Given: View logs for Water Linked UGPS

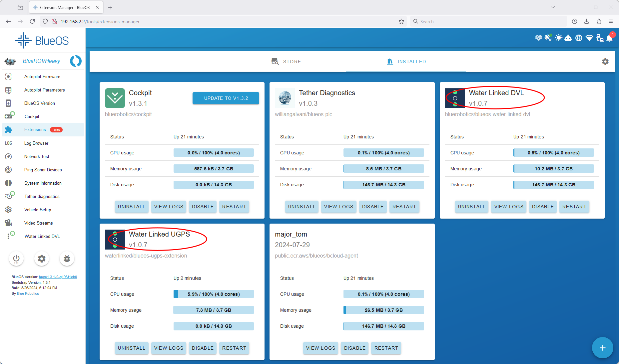Looking at the screenshot, I should tap(169, 348).
